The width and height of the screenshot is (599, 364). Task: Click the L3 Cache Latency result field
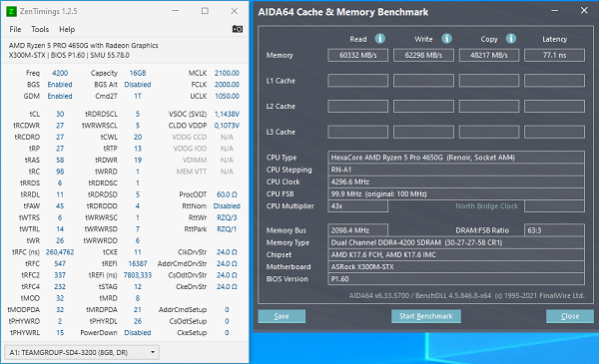554,132
